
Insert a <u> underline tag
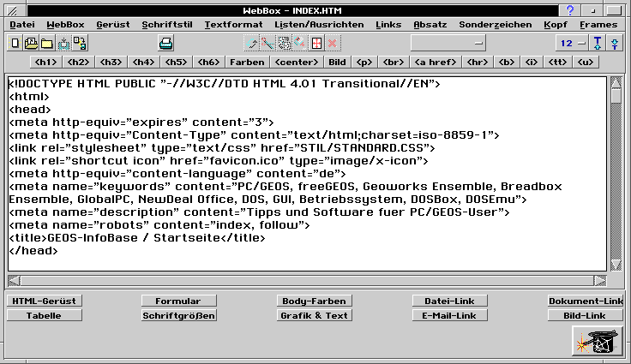coord(585,62)
